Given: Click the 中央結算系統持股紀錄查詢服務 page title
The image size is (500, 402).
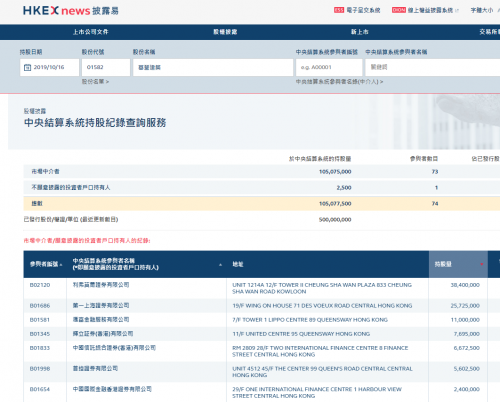Looking at the screenshot, I should pyautogui.click(x=95, y=123).
